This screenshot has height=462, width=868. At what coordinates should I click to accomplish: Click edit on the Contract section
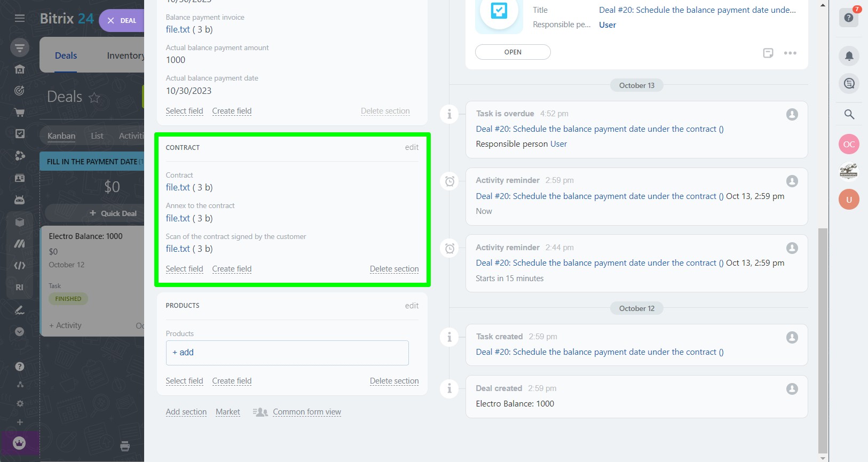(x=412, y=147)
